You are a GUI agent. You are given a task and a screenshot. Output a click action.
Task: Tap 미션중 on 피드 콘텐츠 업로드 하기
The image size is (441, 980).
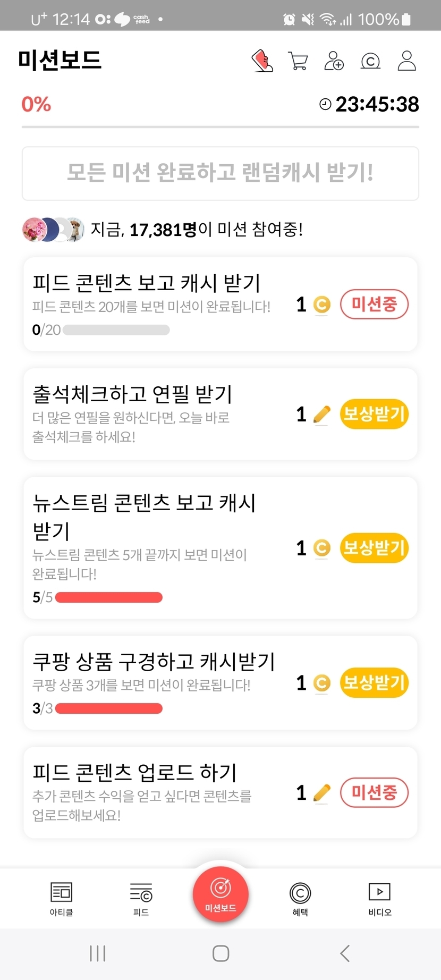coord(374,793)
